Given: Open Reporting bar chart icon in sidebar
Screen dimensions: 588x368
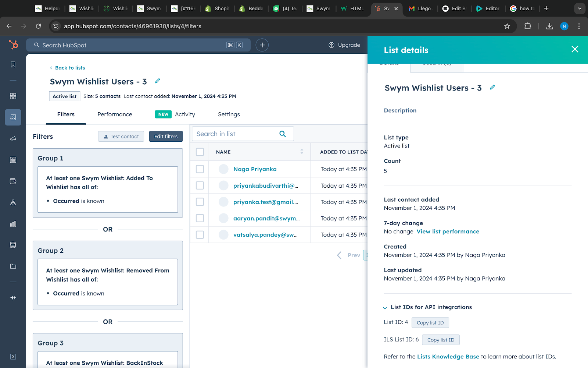Looking at the screenshot, I should pyautogui.click(x=13, y=224).
